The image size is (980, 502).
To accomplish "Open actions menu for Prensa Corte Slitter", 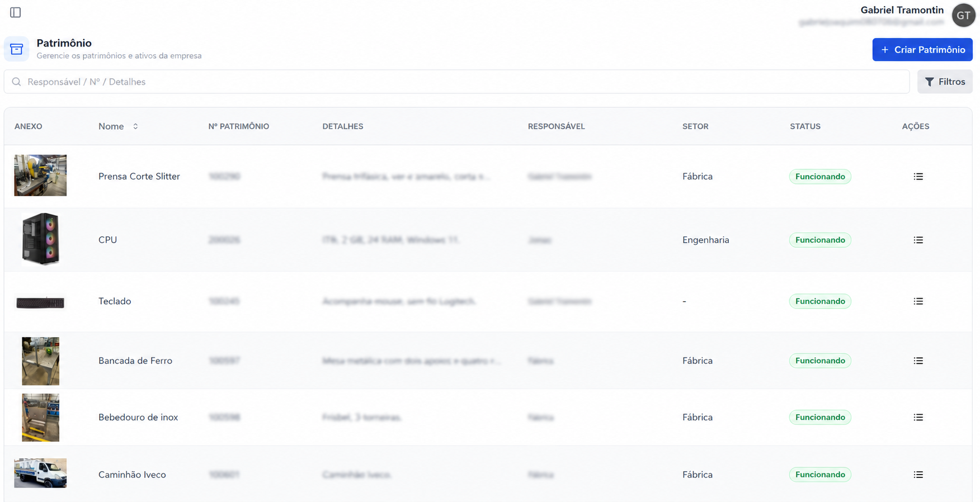I will tap(918, 177).
